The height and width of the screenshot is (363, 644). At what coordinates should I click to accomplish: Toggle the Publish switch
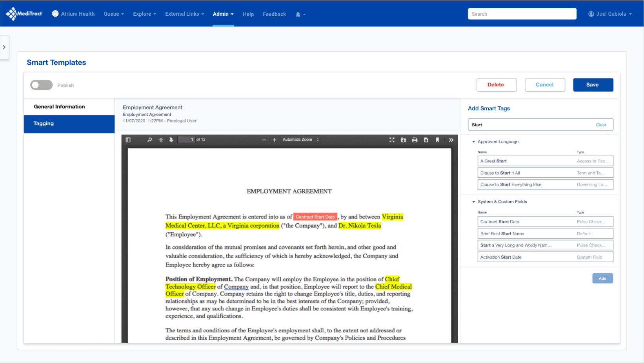click(42, 85)
